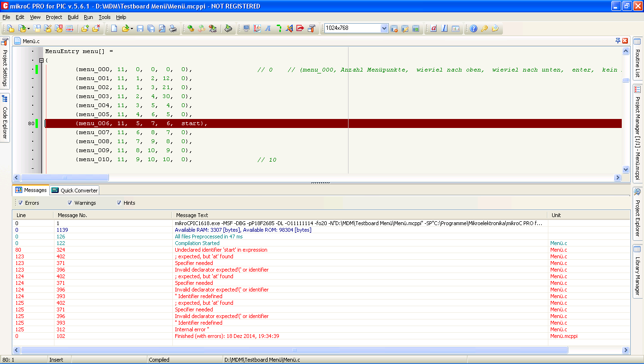Click the statistics chart toolbar icon
Screen dimensions: 644x364
click(456, 28)
